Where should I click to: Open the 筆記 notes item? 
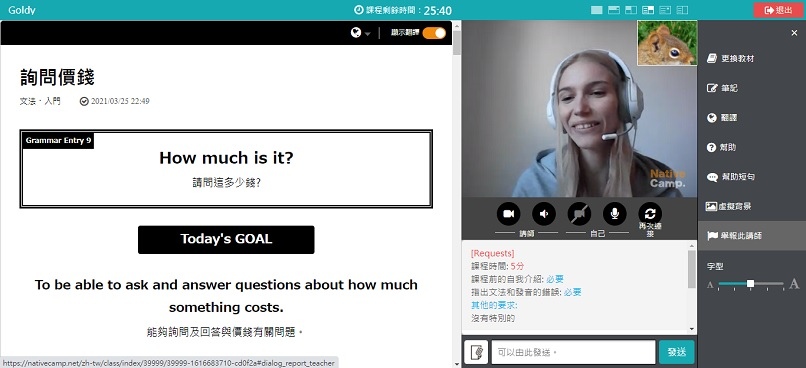(x=752, y=88)
